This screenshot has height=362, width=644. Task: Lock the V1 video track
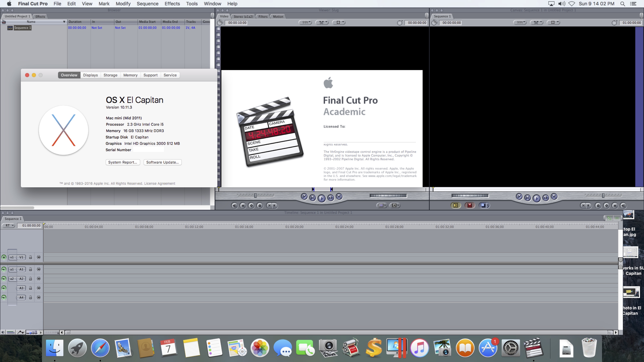30,257
